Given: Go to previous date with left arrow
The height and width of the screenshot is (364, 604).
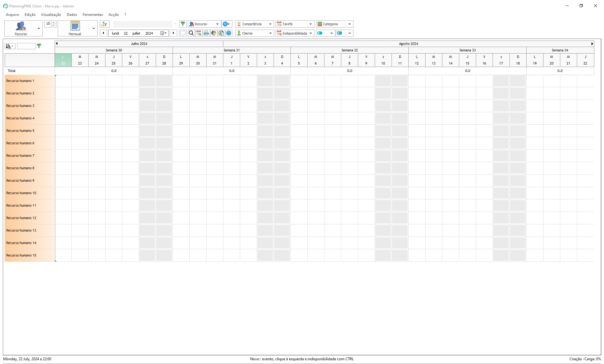Looking at the screenshot, I should coord(104,33).
